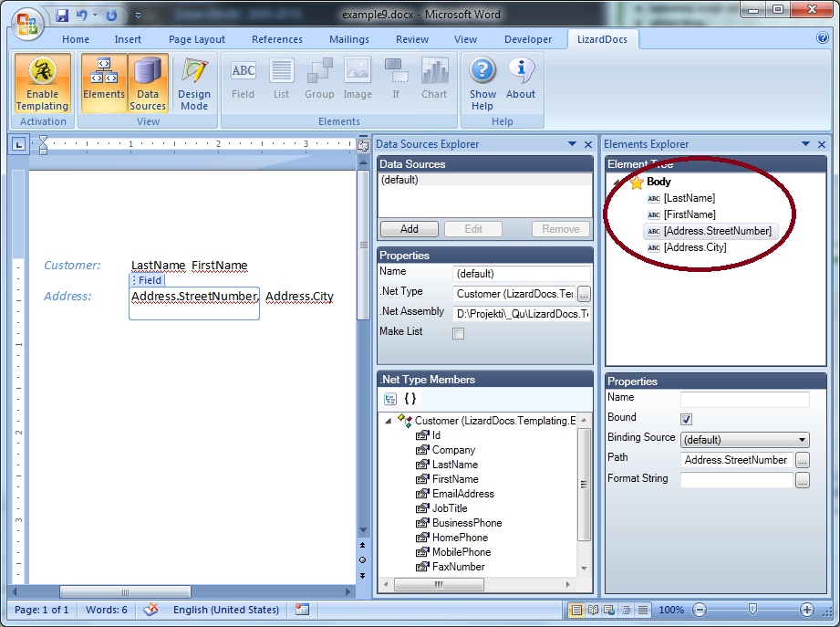
Task: Click Zoom Out minus button
Action: click(700, 610)
